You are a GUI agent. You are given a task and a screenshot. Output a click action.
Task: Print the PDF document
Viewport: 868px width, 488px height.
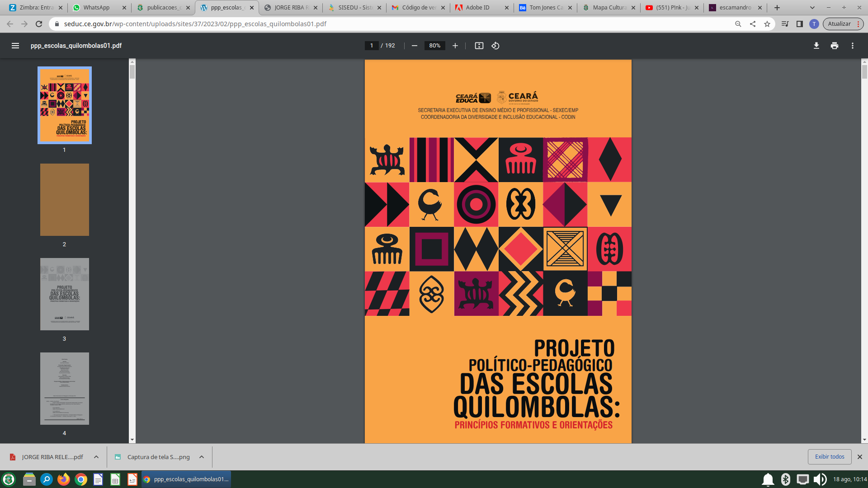(x=835, y=46)
